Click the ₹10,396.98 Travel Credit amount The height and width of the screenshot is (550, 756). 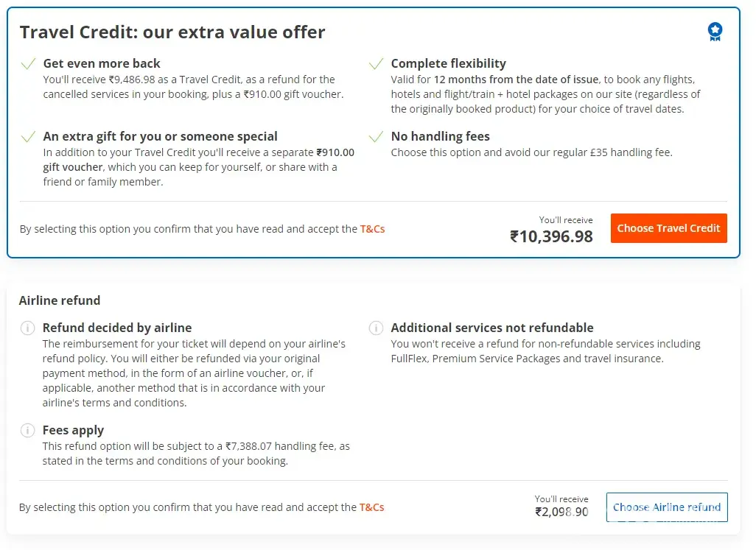click(x=551, y=236)
